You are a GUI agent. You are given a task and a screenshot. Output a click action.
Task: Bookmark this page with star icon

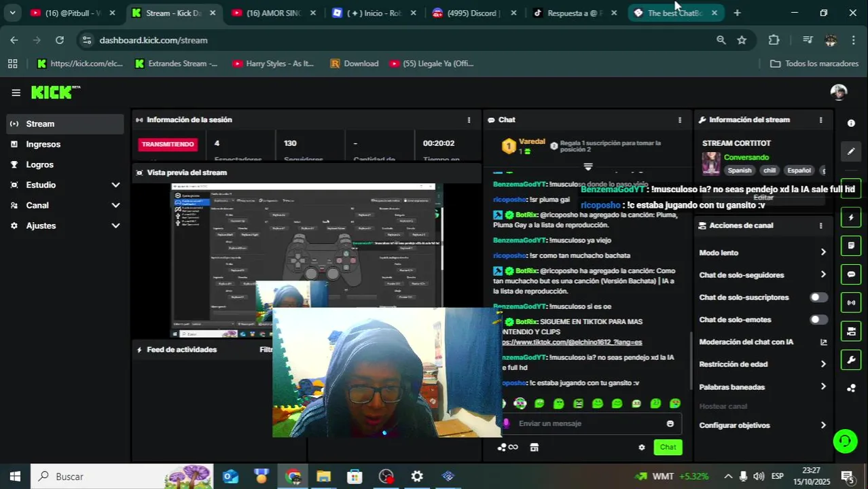point(742,40)
